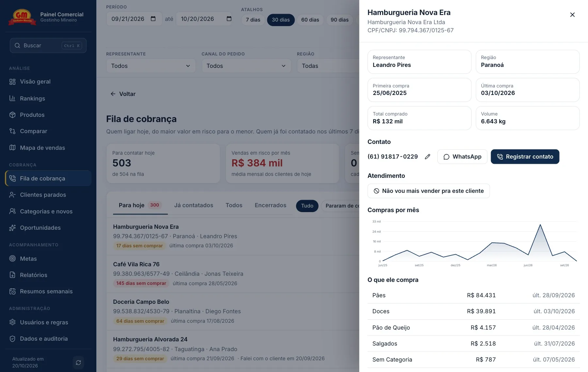Select the 60 dias shortcut
588x372 pixels.
pyautogui.click(x=310, y=20)
